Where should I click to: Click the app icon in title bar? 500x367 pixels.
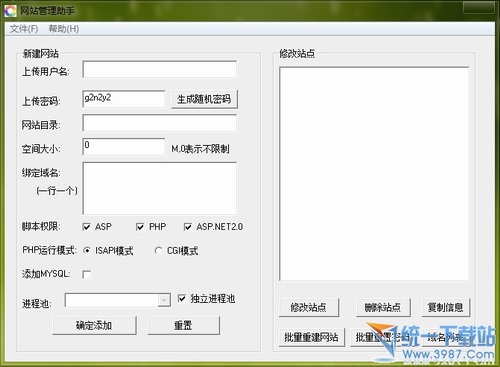click(x=10, y=11)
